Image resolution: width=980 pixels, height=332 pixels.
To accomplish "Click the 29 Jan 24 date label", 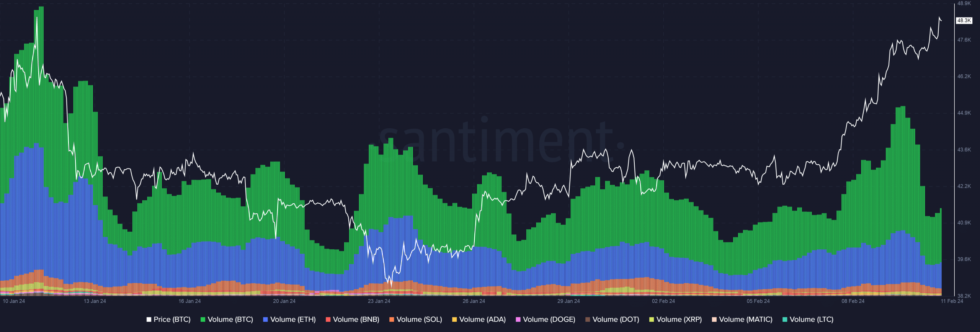I will click(568, 301).
